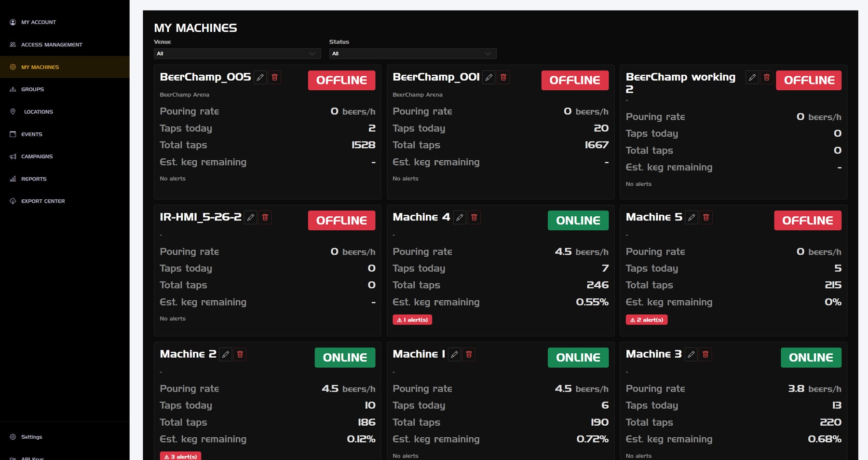
Task: View the 2 alert(s) badge on Machine 5
Action: pyautogui.click(x=647, y=320)
